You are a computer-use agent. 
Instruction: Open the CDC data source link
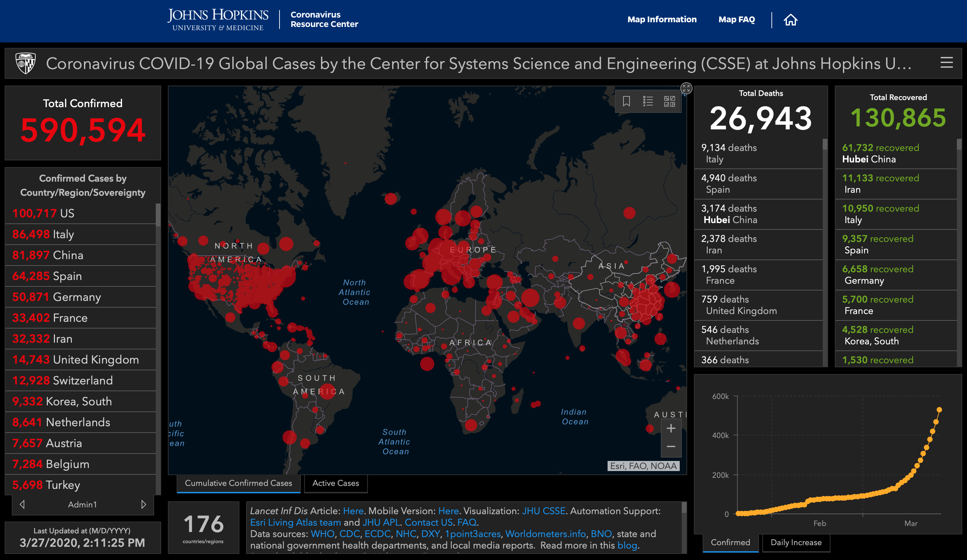click(x=350, y=534)
